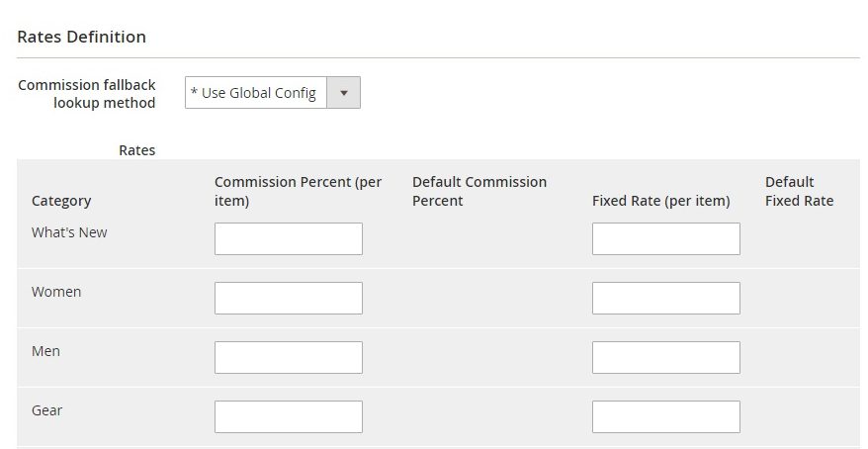The width and height of the screenshot is (868, 449).
Task: Click the Rates Definition section heading
Action: (81, 37)
